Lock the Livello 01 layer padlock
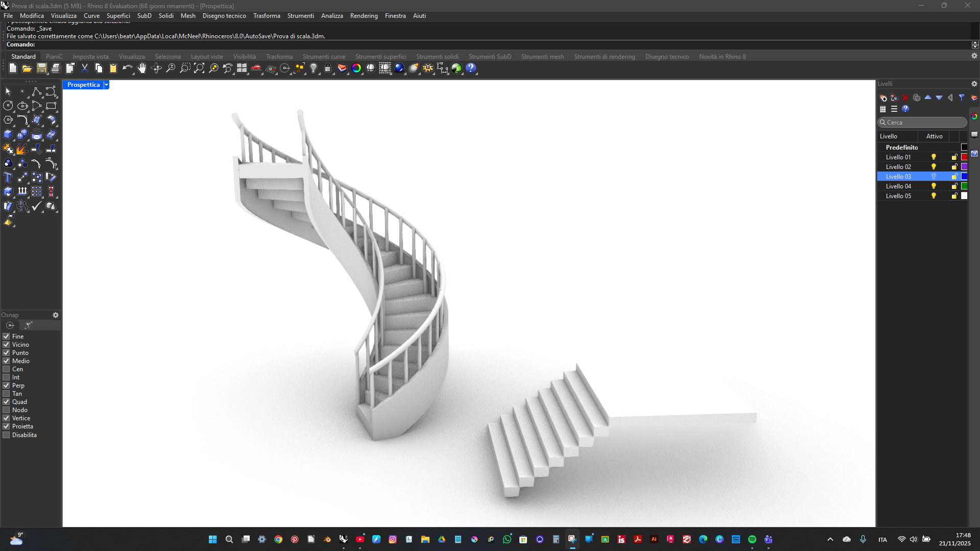The width and height of the screenshot is (980, 551). coord(953,157)
